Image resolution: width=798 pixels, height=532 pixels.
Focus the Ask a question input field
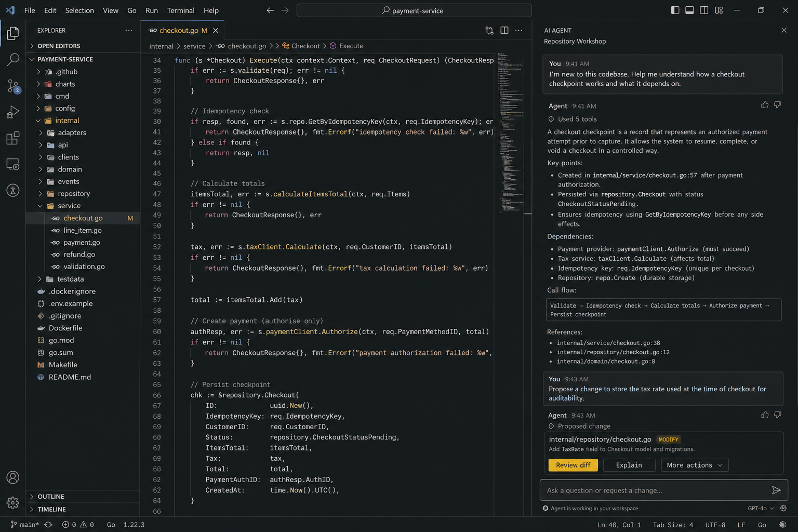click(655, 490)
